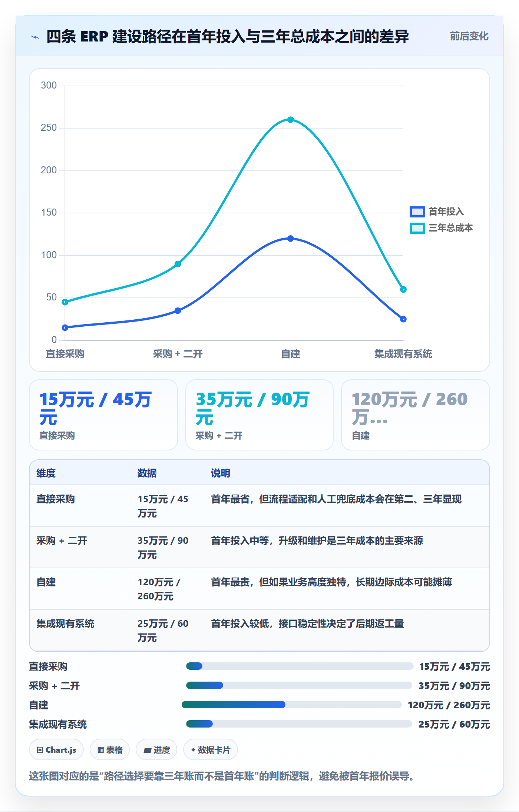
Task: Select the 表格 tag
Action: 110,750
